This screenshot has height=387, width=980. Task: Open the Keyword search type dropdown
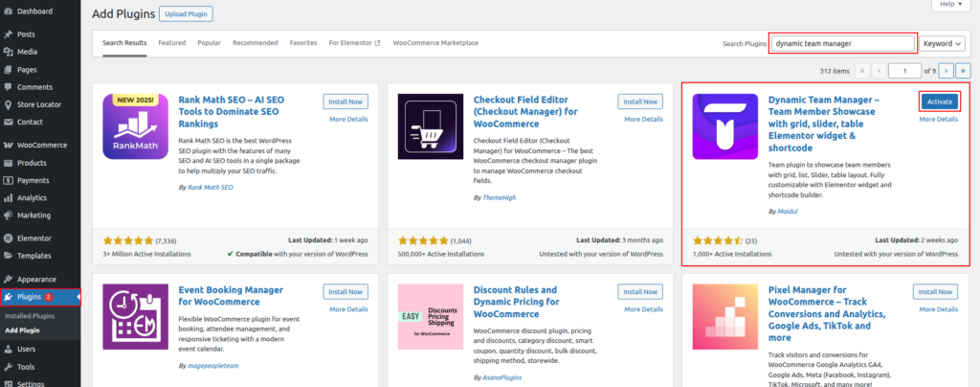[x=942, y=43]
